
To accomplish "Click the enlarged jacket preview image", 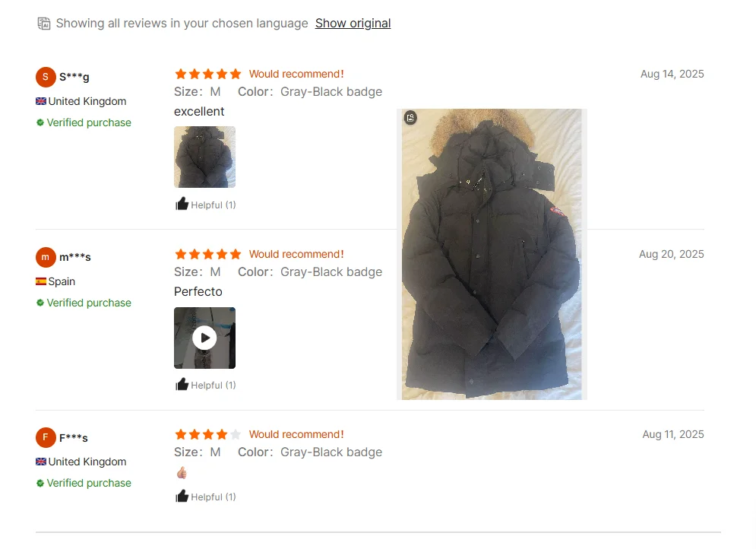I will (492, 254).
